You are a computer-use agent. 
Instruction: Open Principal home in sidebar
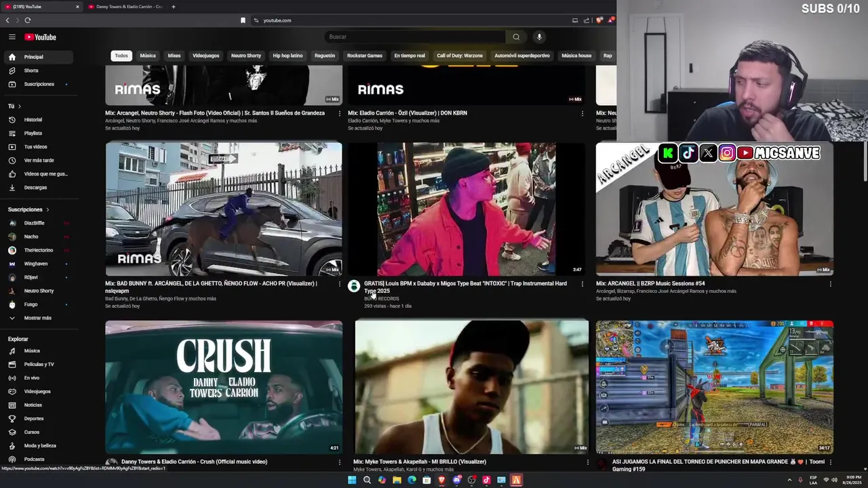(38, 57)
